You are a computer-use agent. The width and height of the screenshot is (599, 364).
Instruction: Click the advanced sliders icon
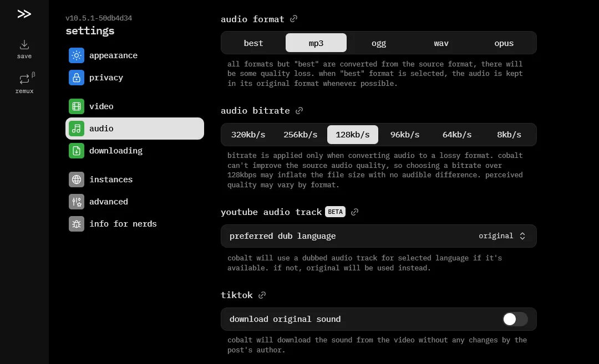coord(77,202)
